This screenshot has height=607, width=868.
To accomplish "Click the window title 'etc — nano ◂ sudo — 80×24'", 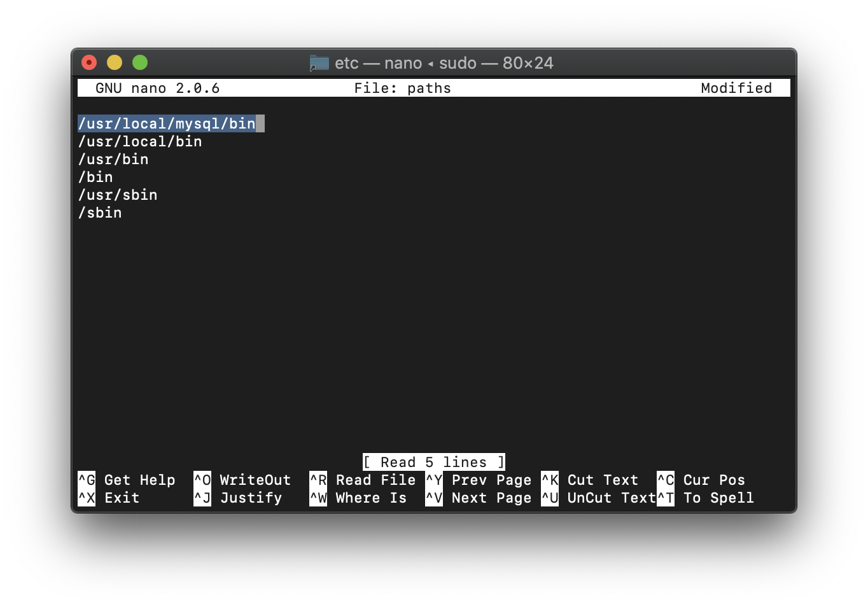I will (444, 63).
